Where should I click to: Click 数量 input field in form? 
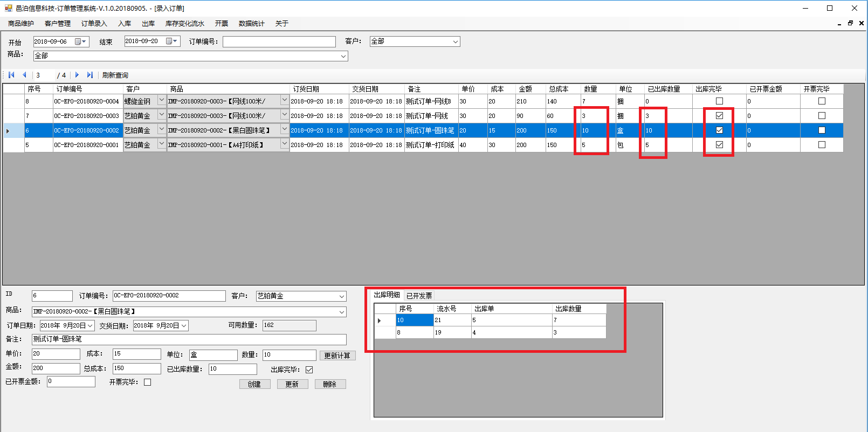pyautogui.click(x=289, y=355)
